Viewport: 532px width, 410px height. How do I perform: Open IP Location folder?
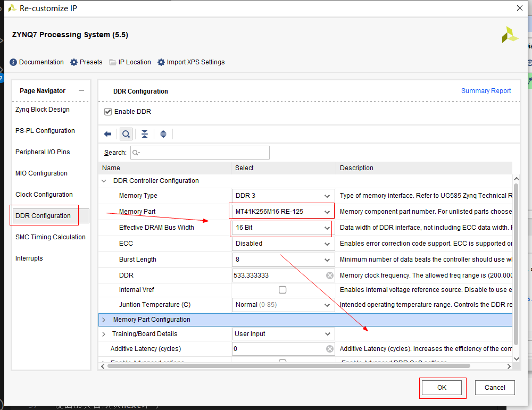click(x=112, y=62)
